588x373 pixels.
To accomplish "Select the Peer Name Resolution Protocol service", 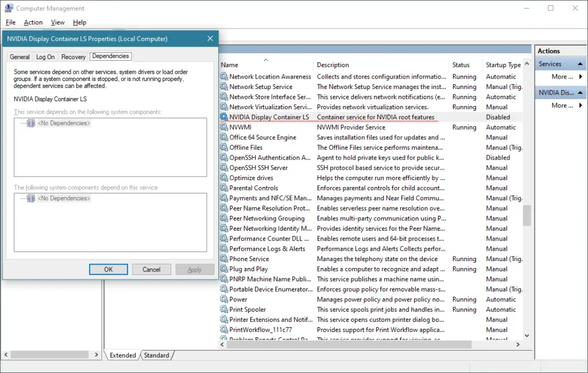I will (x=270, y=208).
